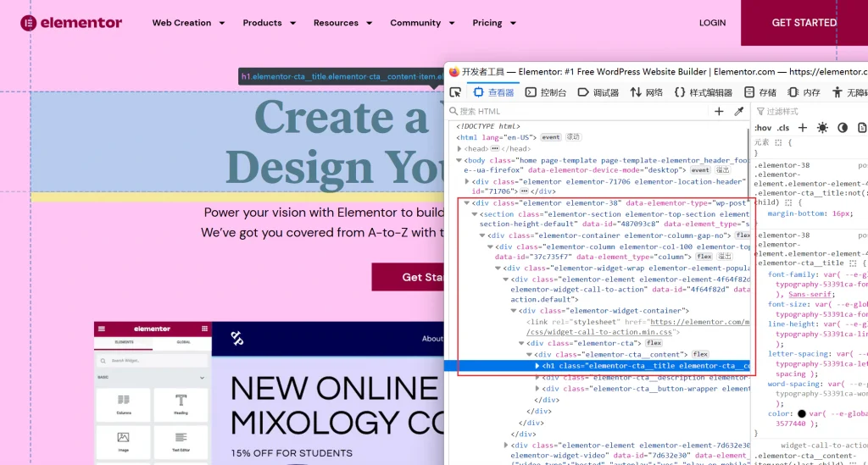Add a new style rule with plus icon
The height and width of the screenshot is (465, 868).
(x=802, y=128)
